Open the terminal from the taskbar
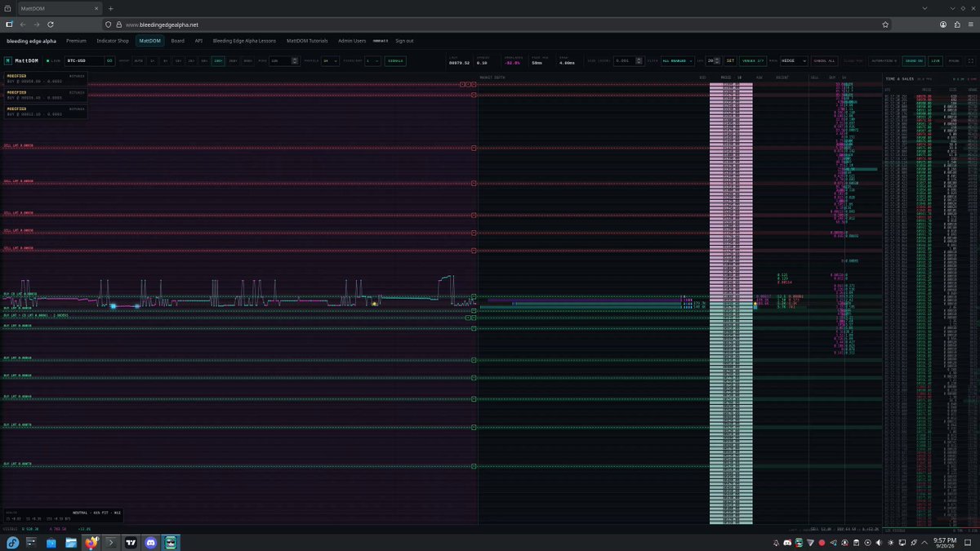 point(111,542)
